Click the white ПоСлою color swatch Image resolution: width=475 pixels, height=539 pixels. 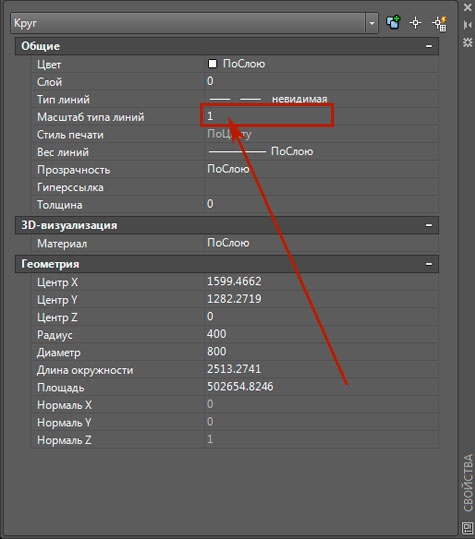(x=212, y=64)
